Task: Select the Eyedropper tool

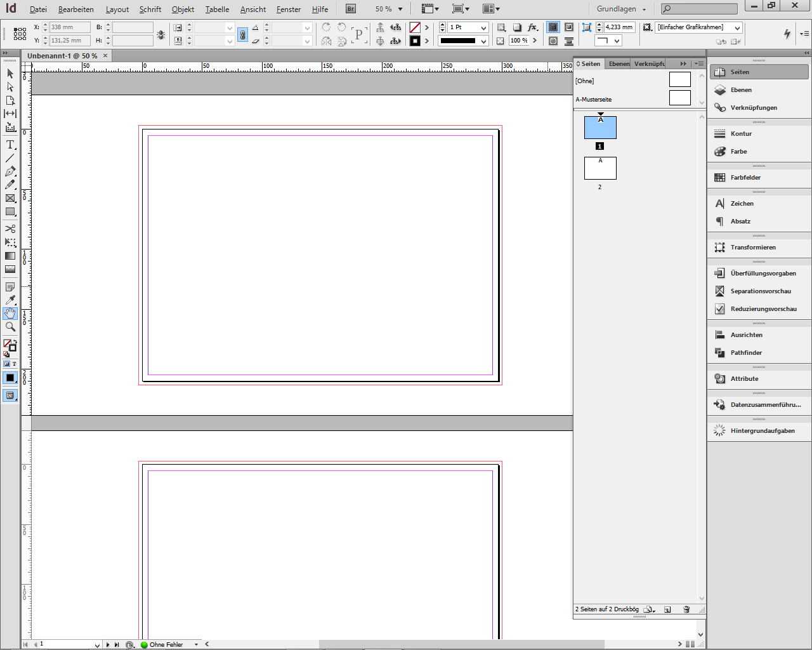Action: pos(10,300)
